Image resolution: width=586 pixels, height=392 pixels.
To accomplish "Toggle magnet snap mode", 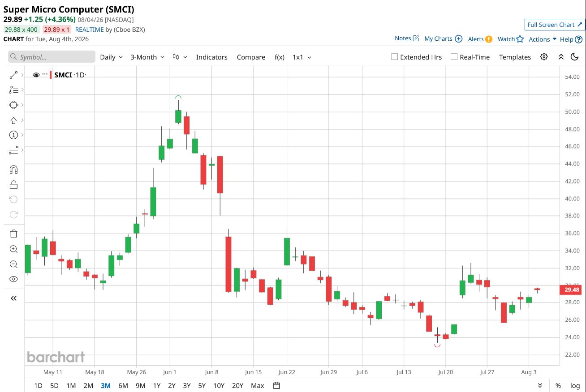I will (x=13, y=169).
